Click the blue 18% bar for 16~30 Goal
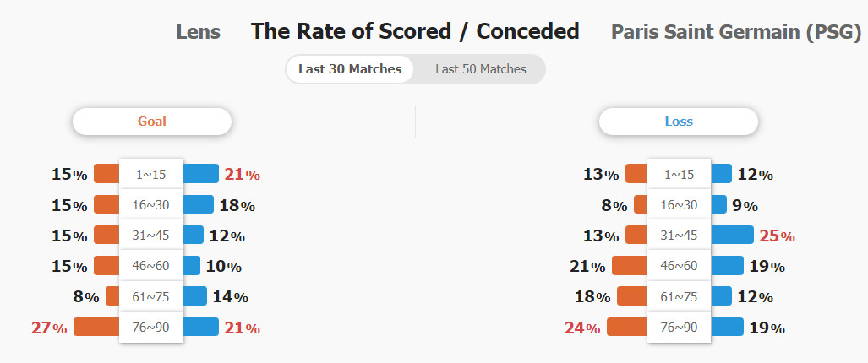Screen dimensions: 868x363 pyautogui.click(x=198, y=204)
